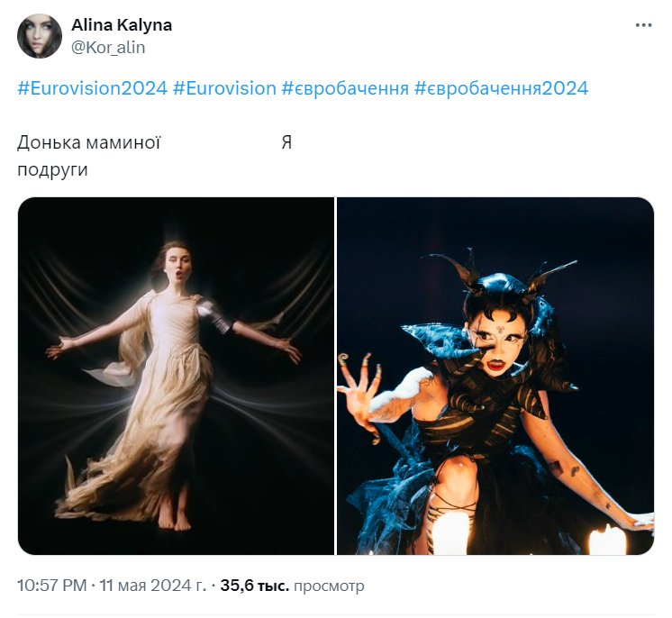This screenshot has height=618, width=672.
Task: Open the Alina Kalyna display name link
Action: (121, 25)
